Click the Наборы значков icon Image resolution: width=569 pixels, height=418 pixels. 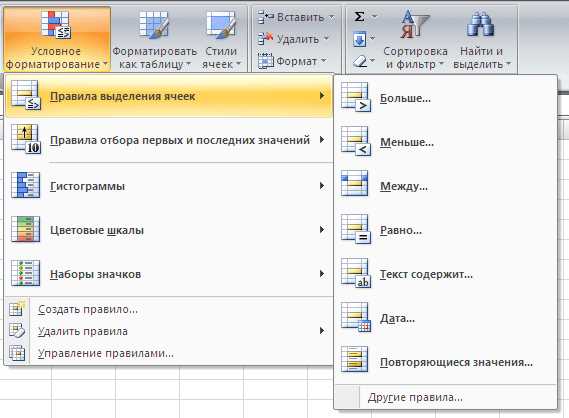click(x=25, y=273)
